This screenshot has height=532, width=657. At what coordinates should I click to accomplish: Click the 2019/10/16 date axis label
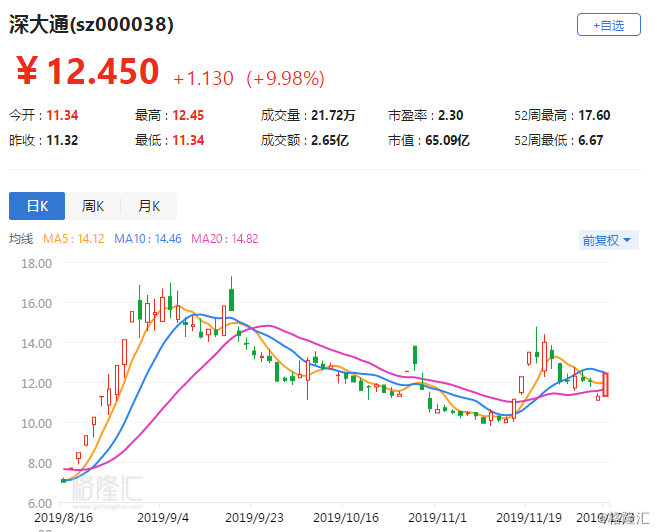(346, 518)
